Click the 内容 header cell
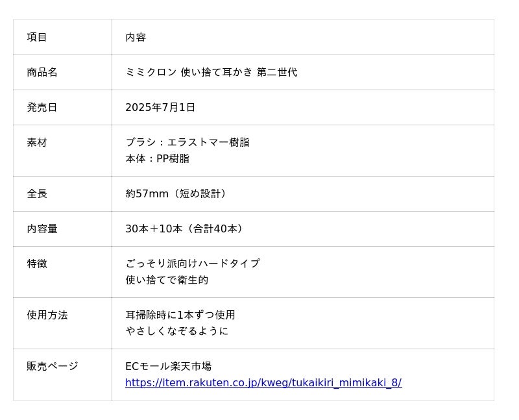The image size is (519, 420). (303, 37)
